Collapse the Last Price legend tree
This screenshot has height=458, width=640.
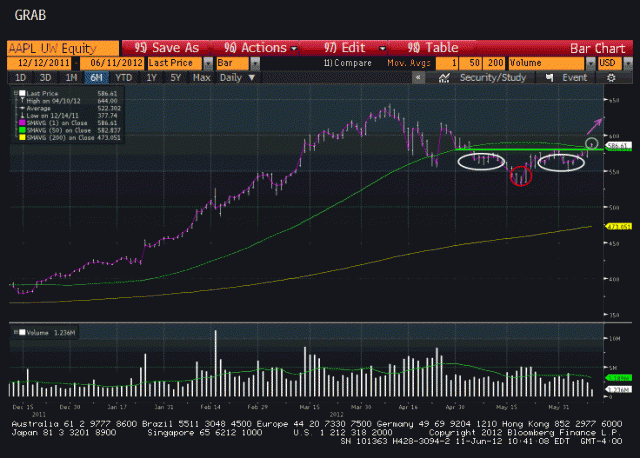16,93
